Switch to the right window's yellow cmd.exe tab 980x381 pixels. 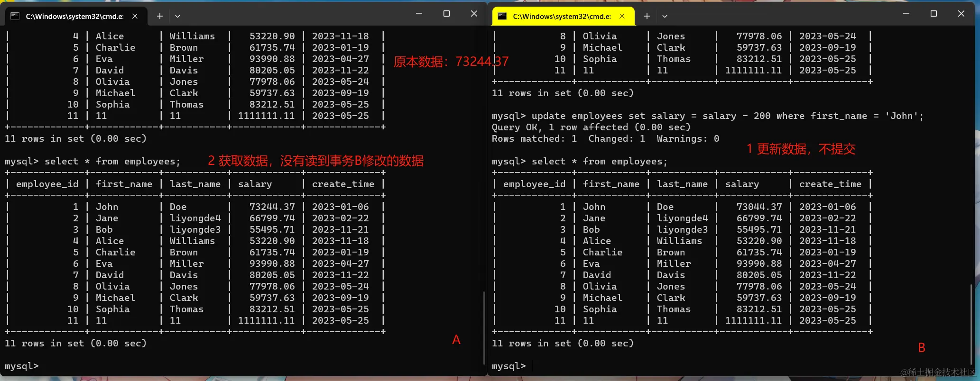click(x=562, y=16)
